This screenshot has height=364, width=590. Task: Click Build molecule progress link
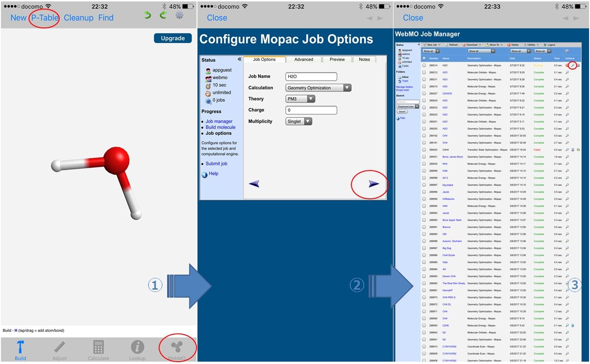(x=220, y=127)
